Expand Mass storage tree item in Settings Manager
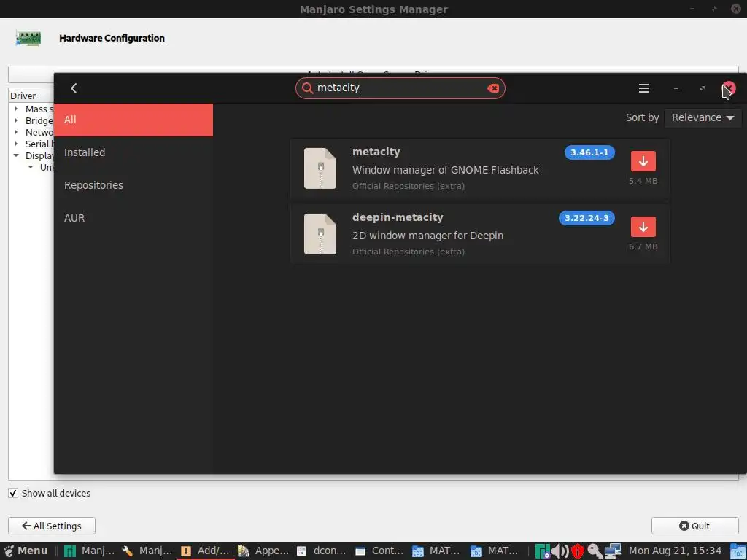Viewport: 747px width, 560px height. pos(16,109)
